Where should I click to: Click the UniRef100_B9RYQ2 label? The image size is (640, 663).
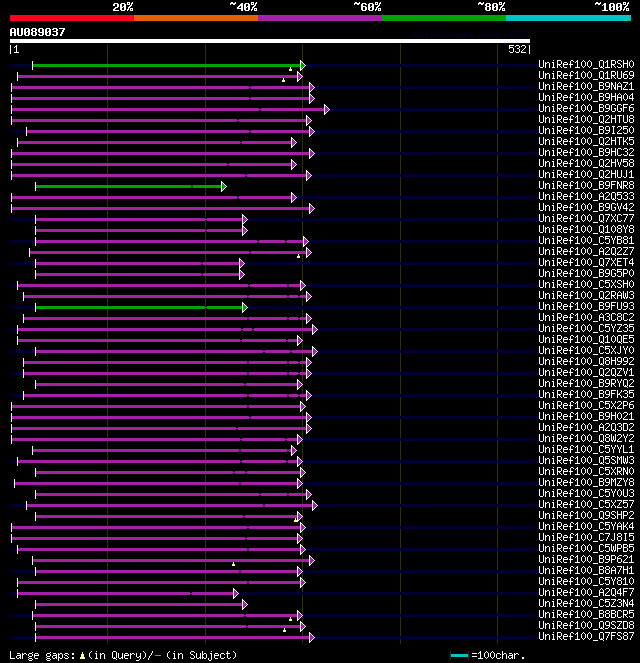(x=586, y=383)
